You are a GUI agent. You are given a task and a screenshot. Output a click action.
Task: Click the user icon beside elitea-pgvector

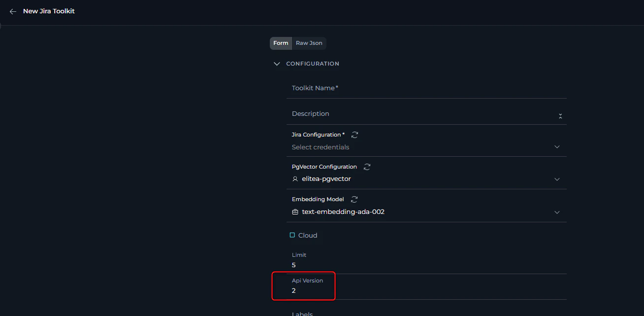click(x=295, y=178)
